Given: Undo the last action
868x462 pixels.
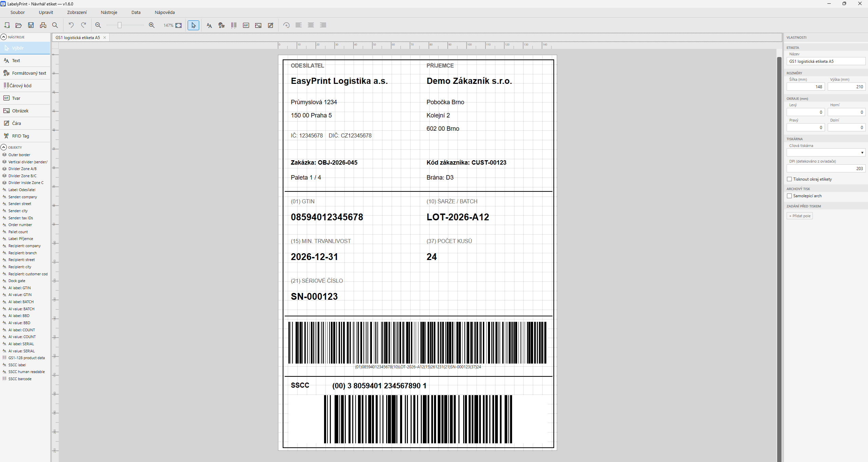Looking at the screenshot, I should pyautogui.click(x=71, y=25).
